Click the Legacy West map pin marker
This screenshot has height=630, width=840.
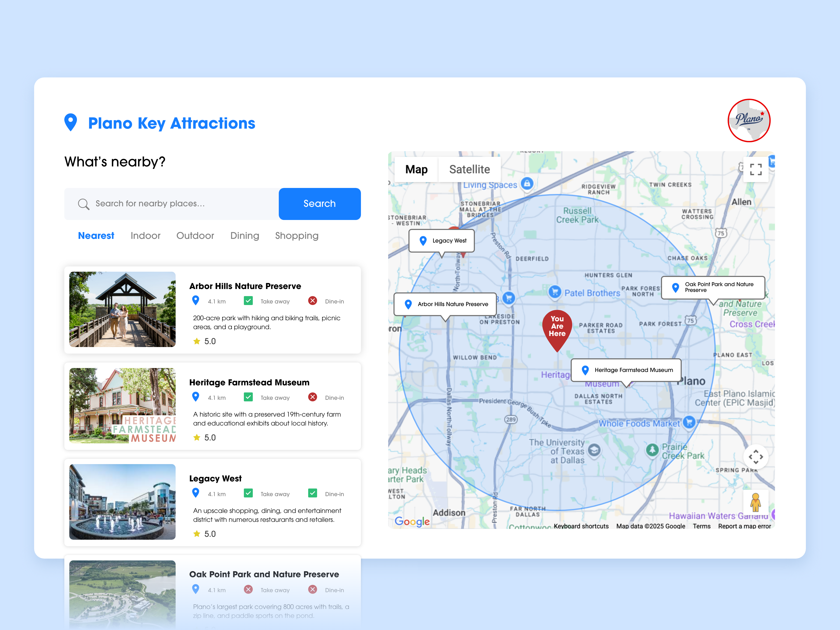[x=423, y=240]
